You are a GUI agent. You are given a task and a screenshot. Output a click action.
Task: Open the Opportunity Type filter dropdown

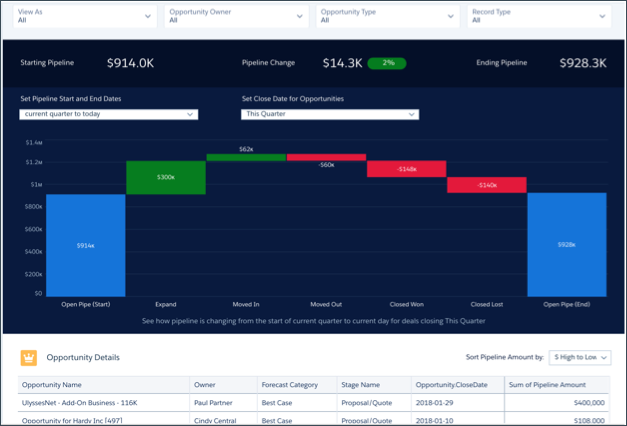pos(387,15)
